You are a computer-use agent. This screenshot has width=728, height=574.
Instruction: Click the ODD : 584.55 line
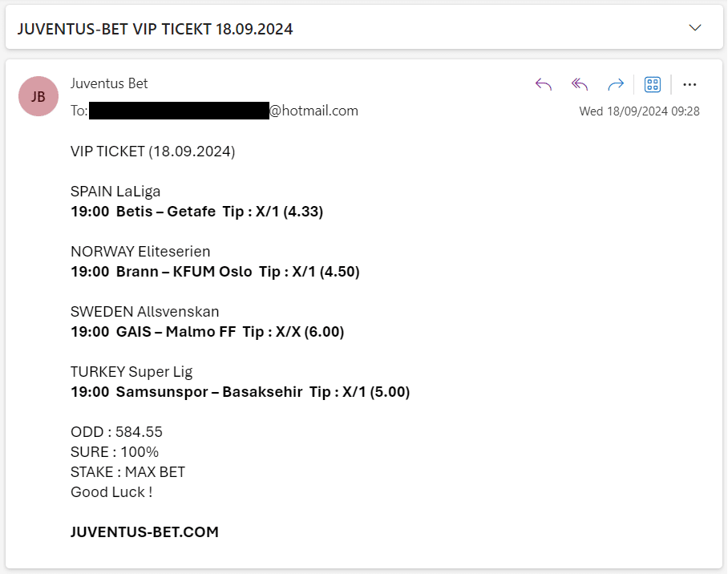116,432
